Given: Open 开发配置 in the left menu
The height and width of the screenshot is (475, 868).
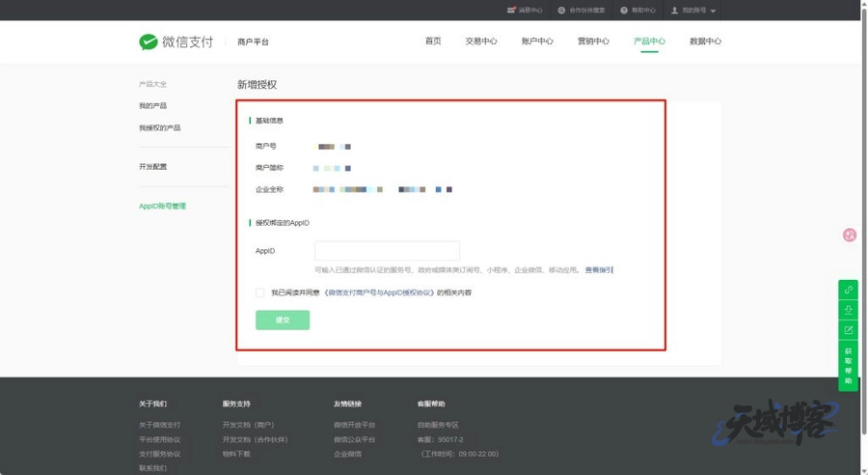Looking at the screenshot, I should (x=152, y=167).
